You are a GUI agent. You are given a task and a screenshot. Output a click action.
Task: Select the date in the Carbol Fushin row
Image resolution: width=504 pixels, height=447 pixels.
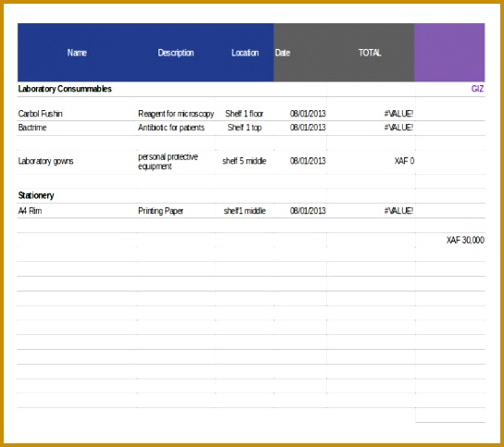[308, 114]
